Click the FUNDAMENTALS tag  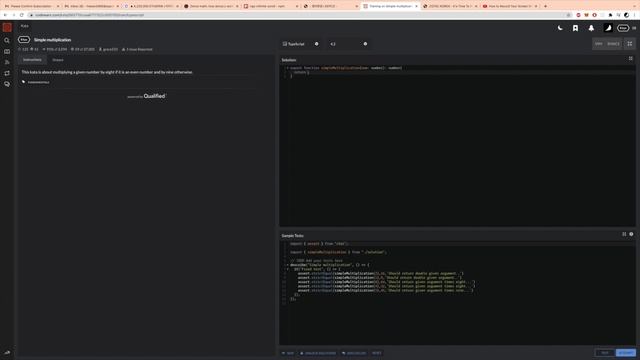pos(38,82)
